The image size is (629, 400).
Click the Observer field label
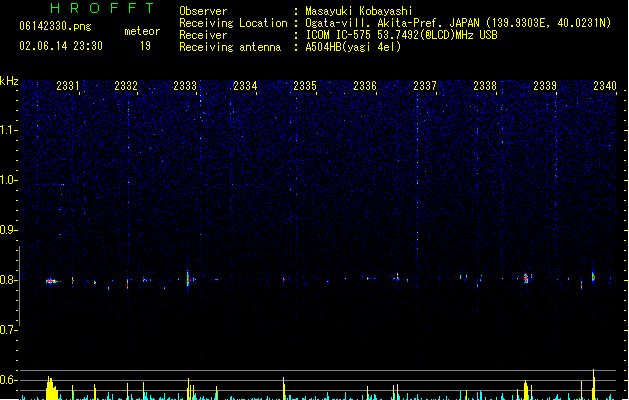coord(203,11)
